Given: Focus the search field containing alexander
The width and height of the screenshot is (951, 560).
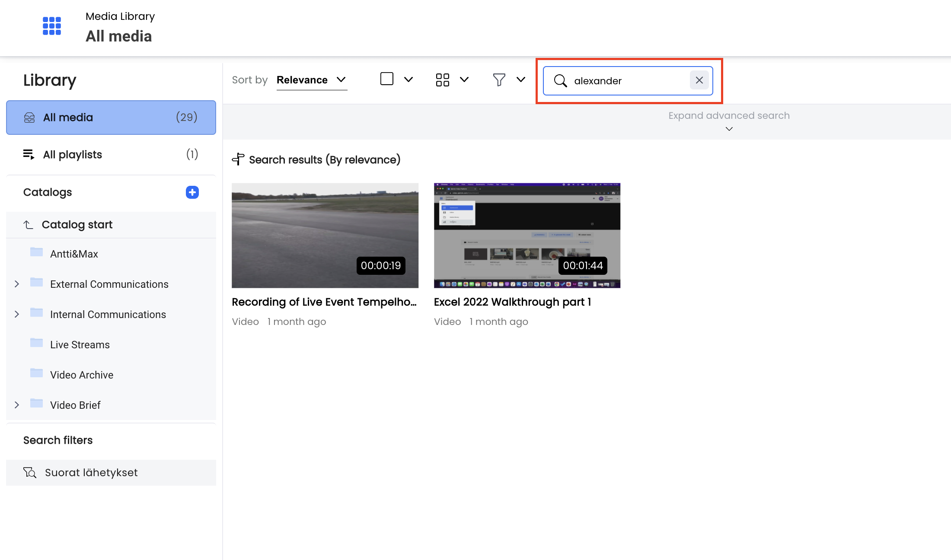Looking at the screenshot, I should 629,81.
